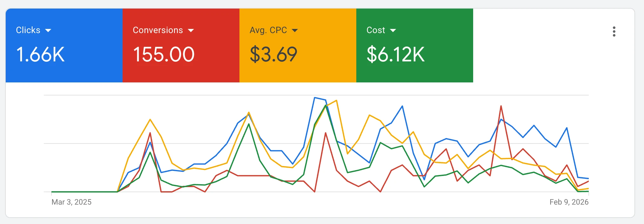Click the highest peak of the green line
The width and height of the screenshot is (644, 224).
pyautogui.click(x=325, y=105)
